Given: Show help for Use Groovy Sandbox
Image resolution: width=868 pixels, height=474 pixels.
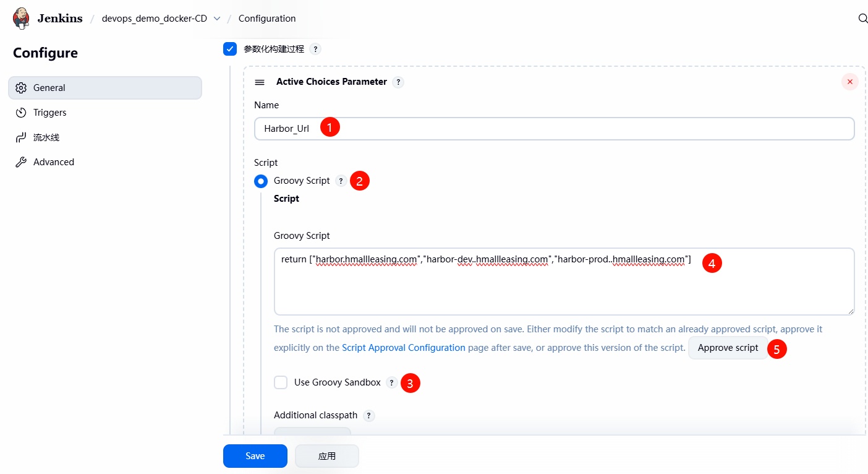Looking at the screenshot, I should pyautogui.click(x=391, y=382).
